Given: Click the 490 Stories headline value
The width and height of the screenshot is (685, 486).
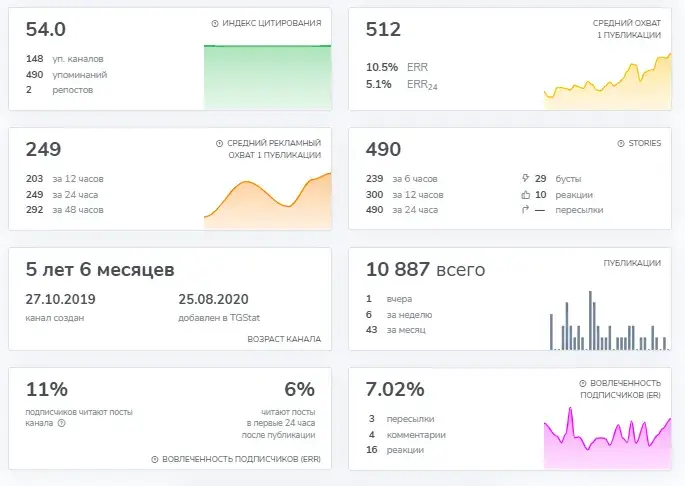Looking at the screenshot, I should (x=383, y=149).
